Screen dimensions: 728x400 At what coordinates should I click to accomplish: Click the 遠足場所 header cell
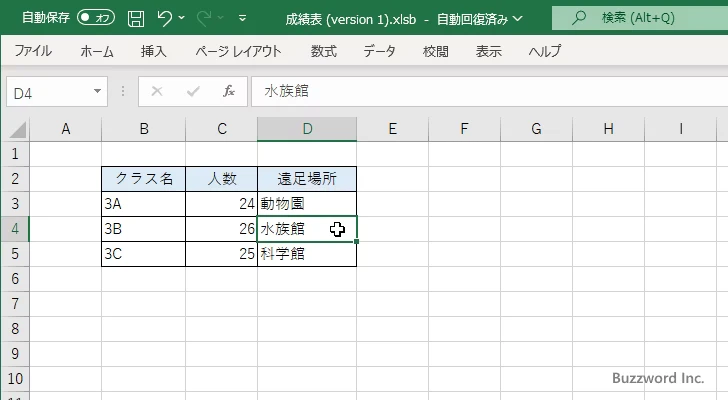point(307,179)
